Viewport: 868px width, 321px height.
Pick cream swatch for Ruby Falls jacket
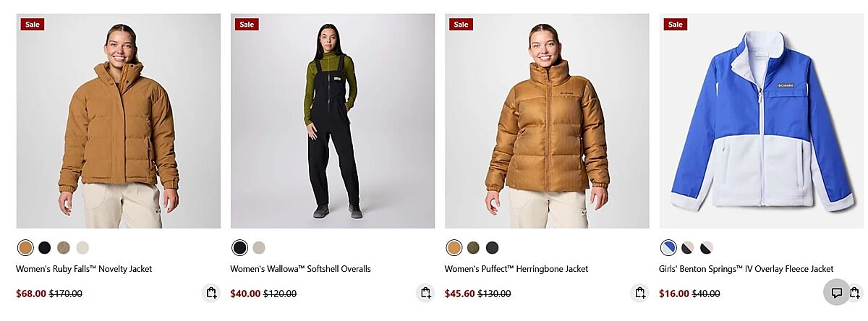pos(82,248)
